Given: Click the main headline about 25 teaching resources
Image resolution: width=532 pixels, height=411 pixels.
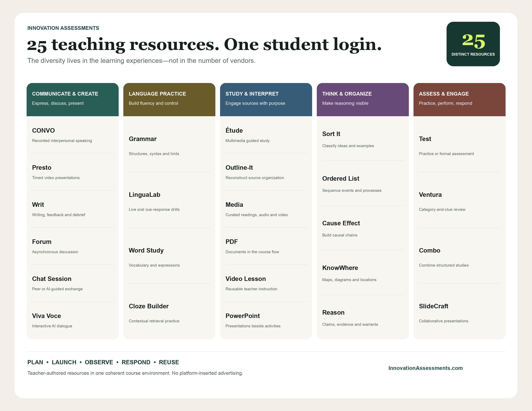Looking at the screenshot, I should tap(204, 44).
